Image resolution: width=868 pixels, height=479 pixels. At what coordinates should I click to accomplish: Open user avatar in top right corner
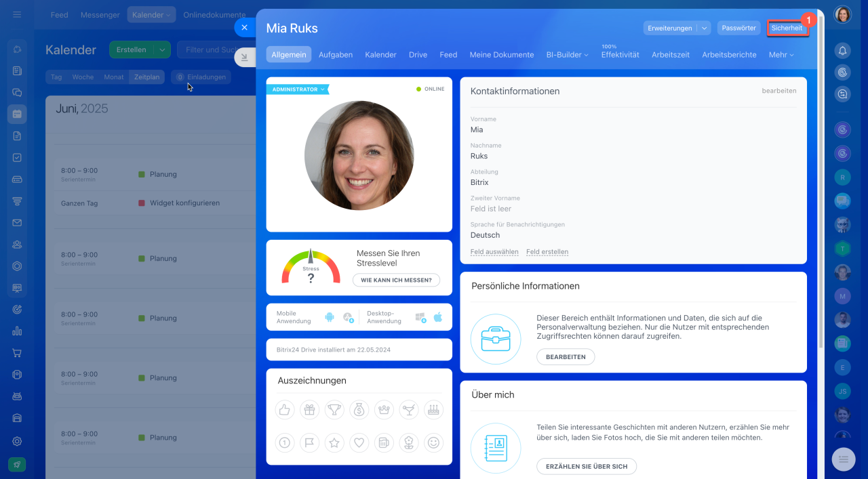(842, 14)
